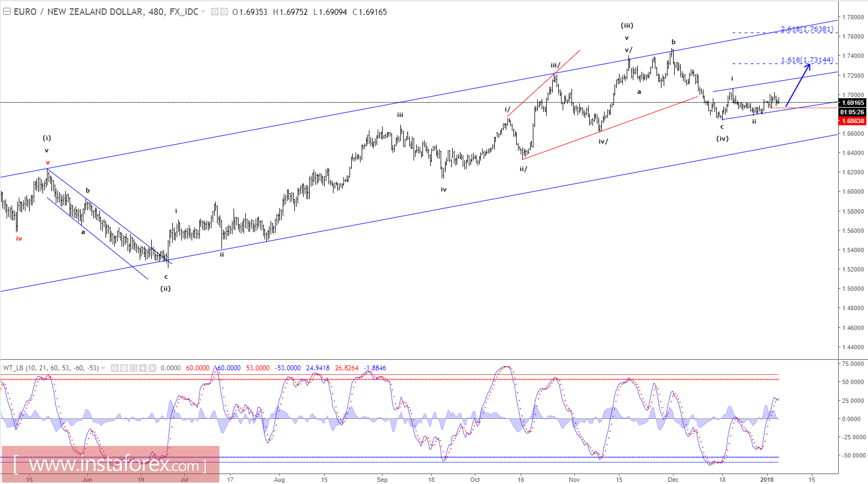Viewport: 868px width, 484px height.
Task: Select the ii/ wave annotation
Action: tap(523, 169)
